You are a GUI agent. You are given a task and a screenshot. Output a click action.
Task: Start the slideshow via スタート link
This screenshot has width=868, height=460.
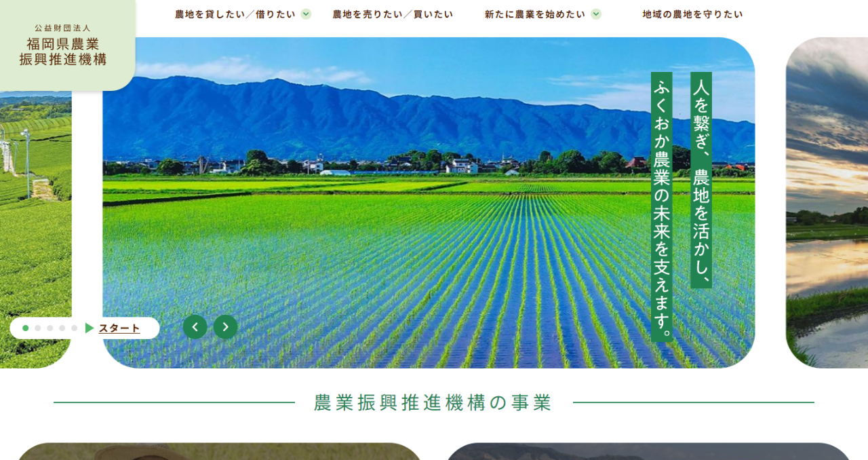tap(119, 328)
